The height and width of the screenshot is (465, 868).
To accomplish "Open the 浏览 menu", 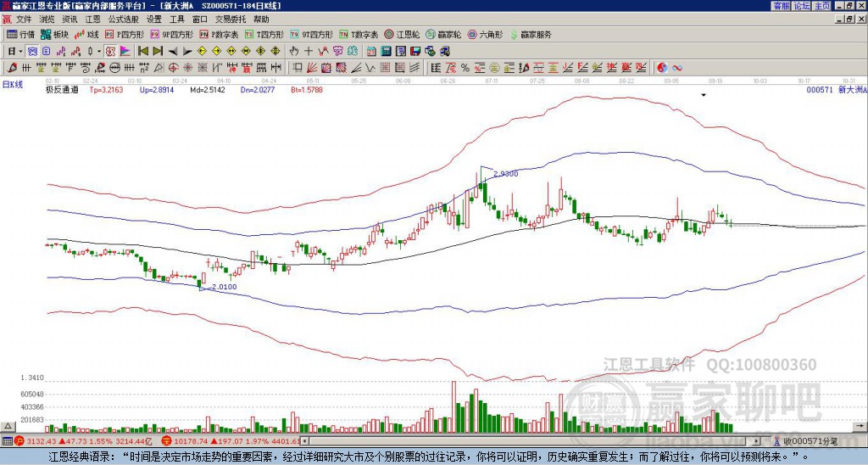I will click(47, 20).
